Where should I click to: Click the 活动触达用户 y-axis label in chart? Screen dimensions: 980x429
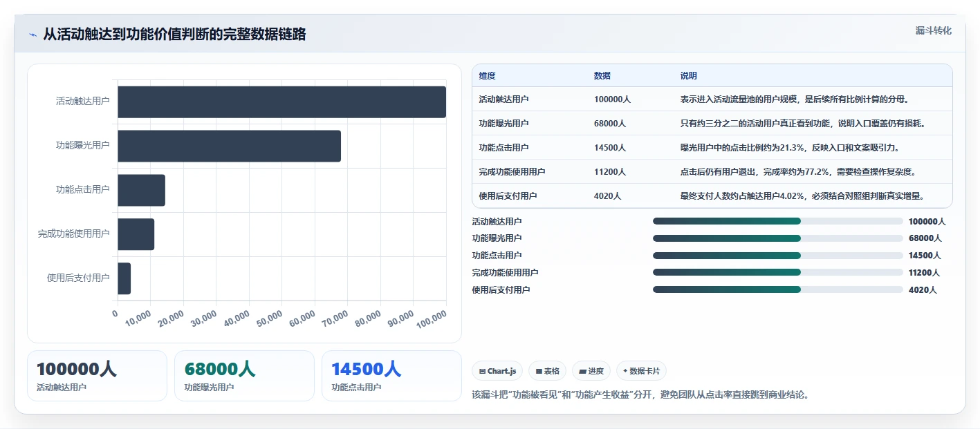pos(83,102)
